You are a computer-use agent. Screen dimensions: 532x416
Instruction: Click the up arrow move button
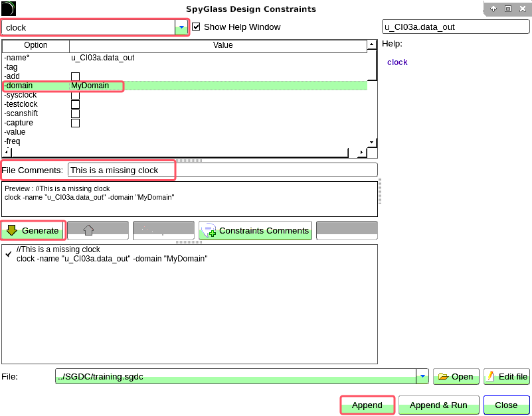point(98,230)
